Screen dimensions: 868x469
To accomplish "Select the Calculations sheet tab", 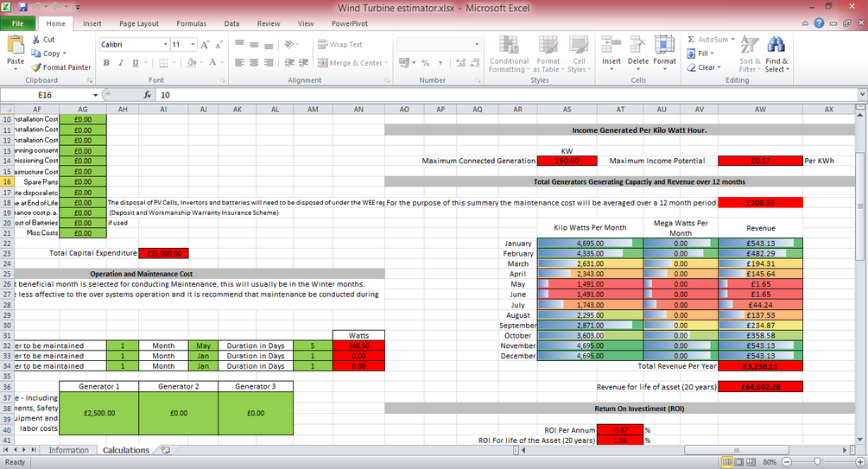I will coord(126,450).
